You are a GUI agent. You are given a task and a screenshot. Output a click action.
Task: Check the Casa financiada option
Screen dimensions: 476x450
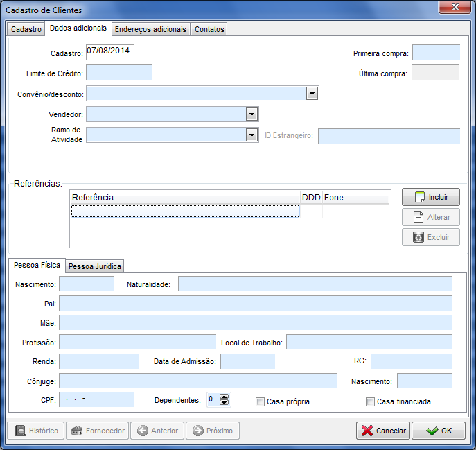[x=370, y=401]
